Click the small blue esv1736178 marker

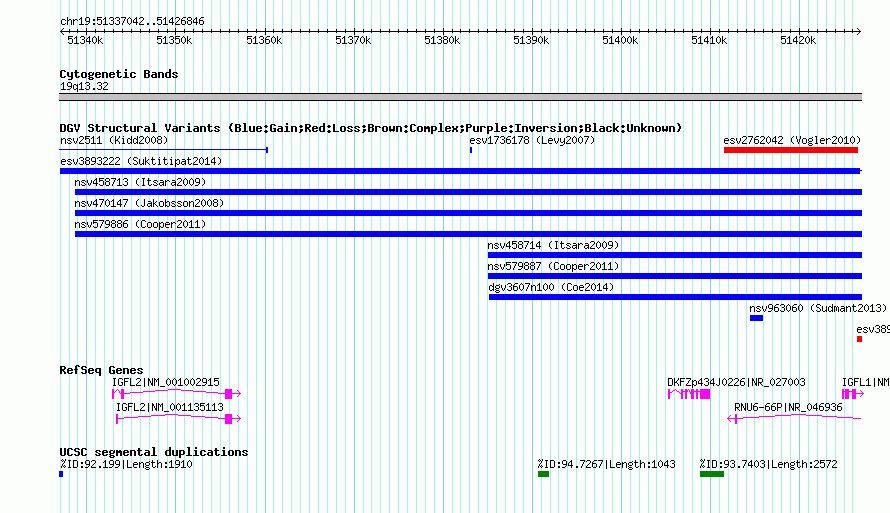tap(471, 150)
